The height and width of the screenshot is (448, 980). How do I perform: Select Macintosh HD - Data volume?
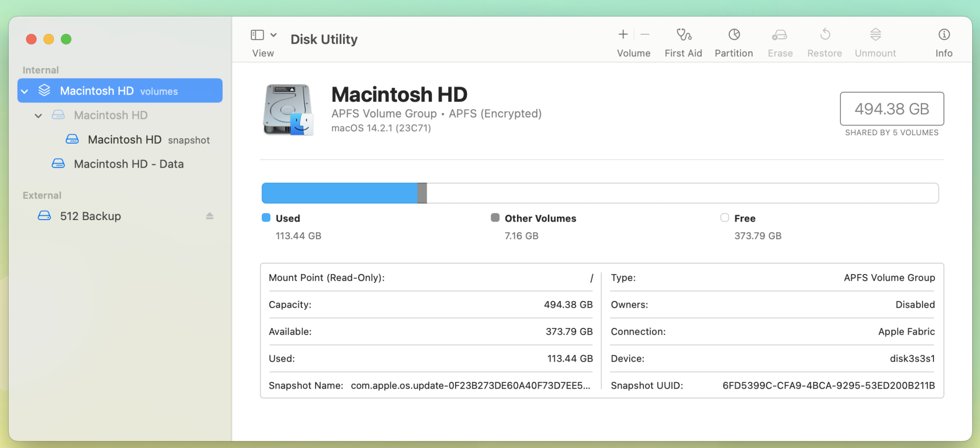[120, 164]
